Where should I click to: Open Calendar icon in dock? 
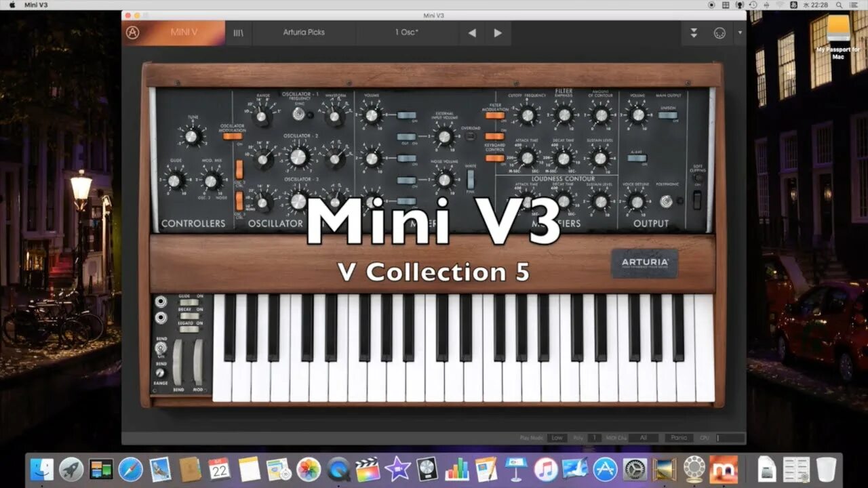[x=220, y=469]
